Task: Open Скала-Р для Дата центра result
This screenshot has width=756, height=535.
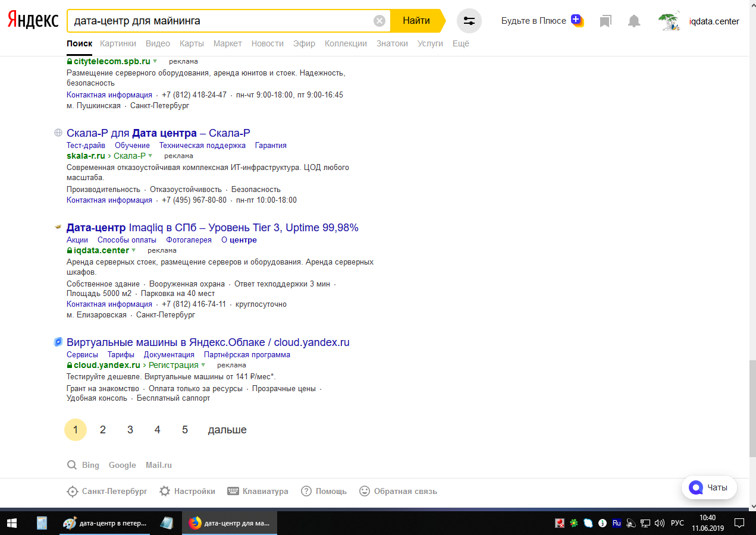Action: click(158, 133)
